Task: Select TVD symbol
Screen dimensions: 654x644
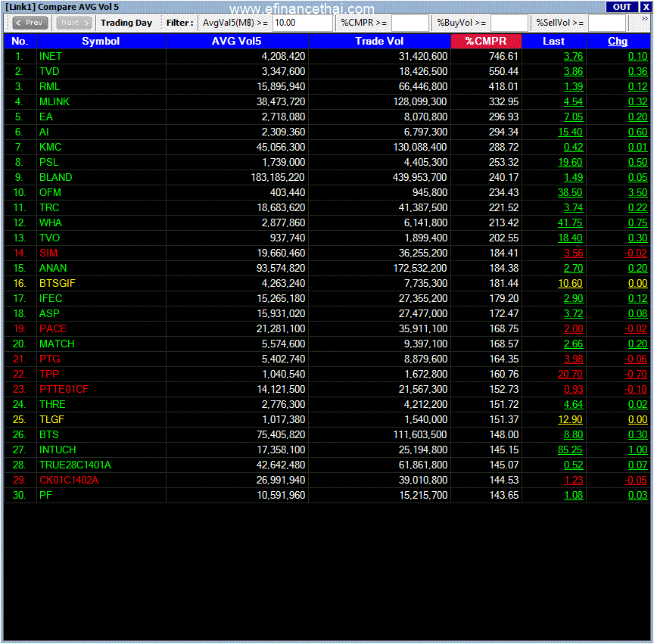Action: coord(49,71)
